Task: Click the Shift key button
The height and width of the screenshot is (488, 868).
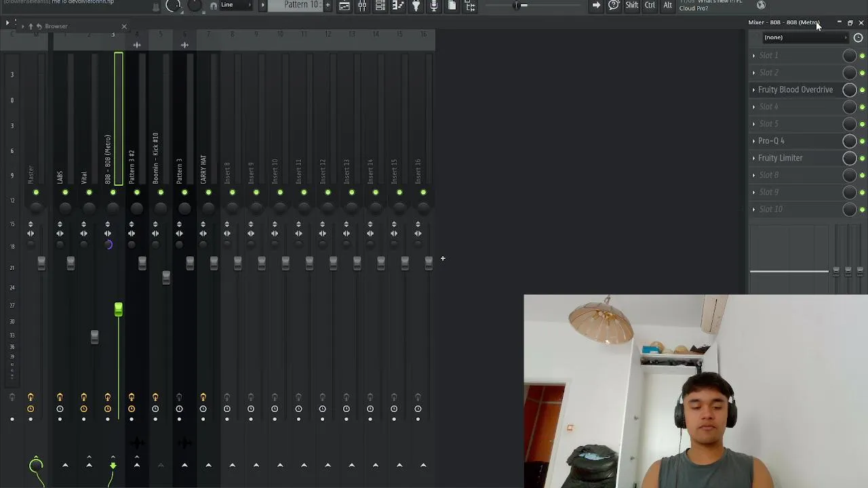Action: (632, 5)
